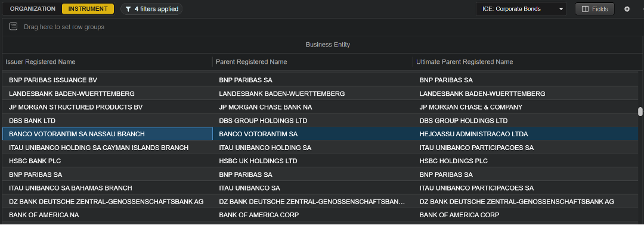
Task: Sort by Issuer Registered Name column
Action: 41,62
